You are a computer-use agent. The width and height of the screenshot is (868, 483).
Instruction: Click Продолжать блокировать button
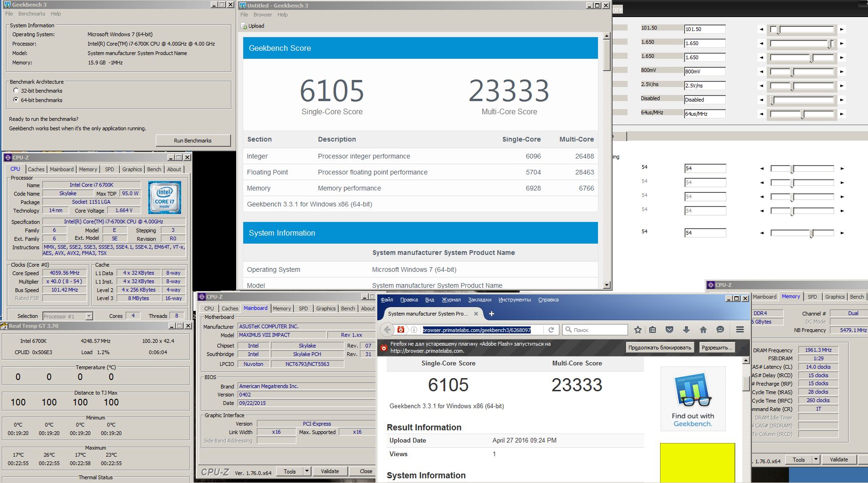point(660,348)
